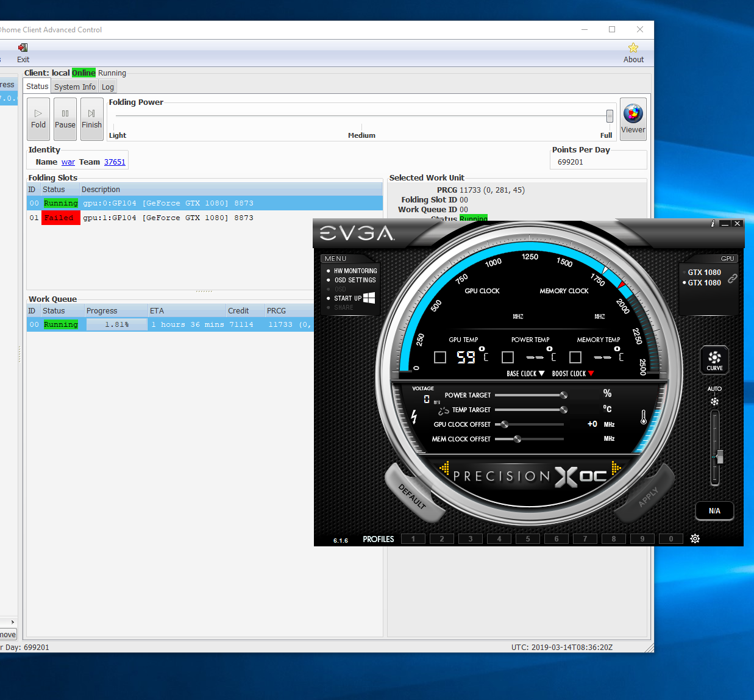Expand the BASE CLOCK white arrow
Viewport: 754px width, 700px height.
click(541, 374)
